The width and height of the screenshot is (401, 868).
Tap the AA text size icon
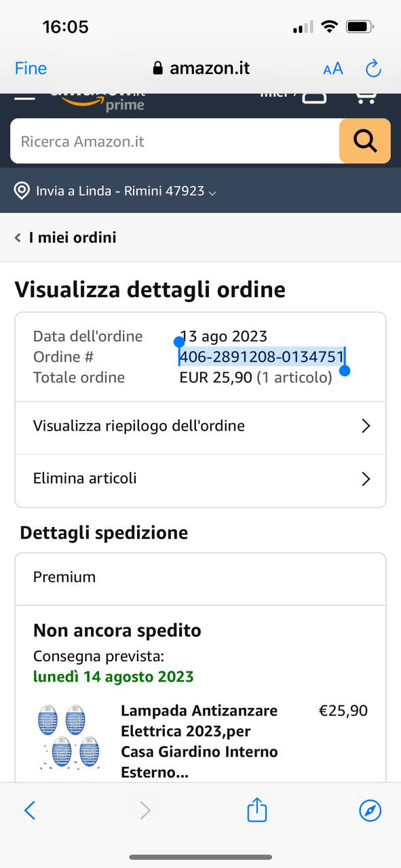coord(333,68)
